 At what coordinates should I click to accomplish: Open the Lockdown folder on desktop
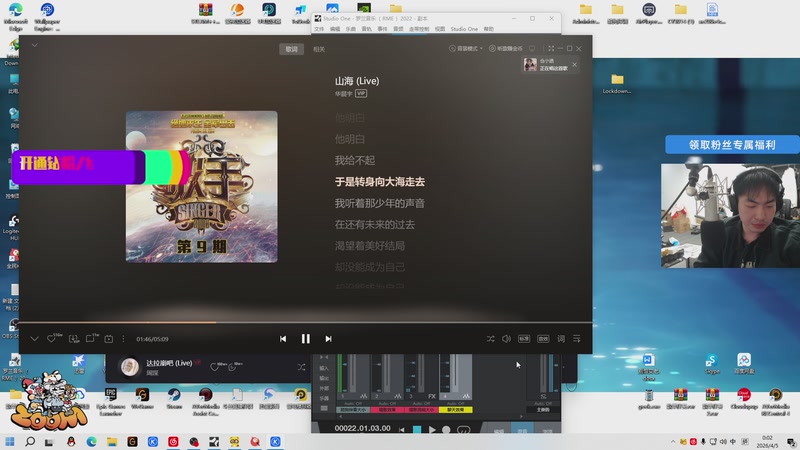tap(617, 84)
